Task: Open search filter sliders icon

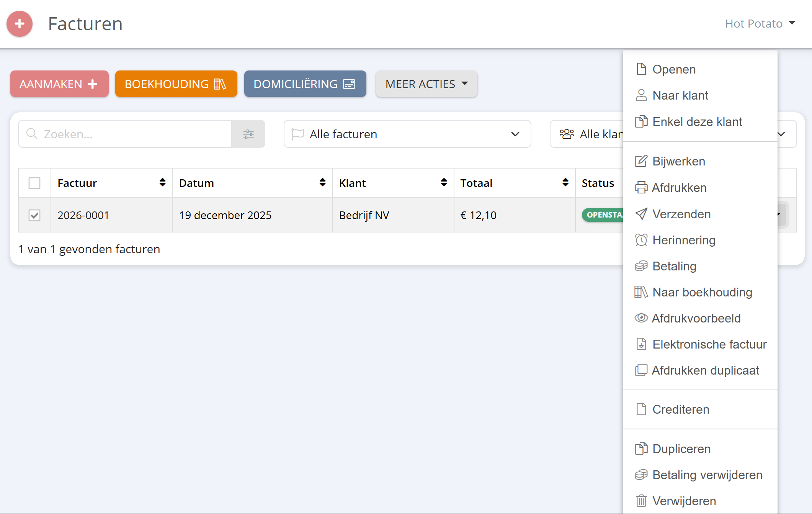Action: coord(248,134)
